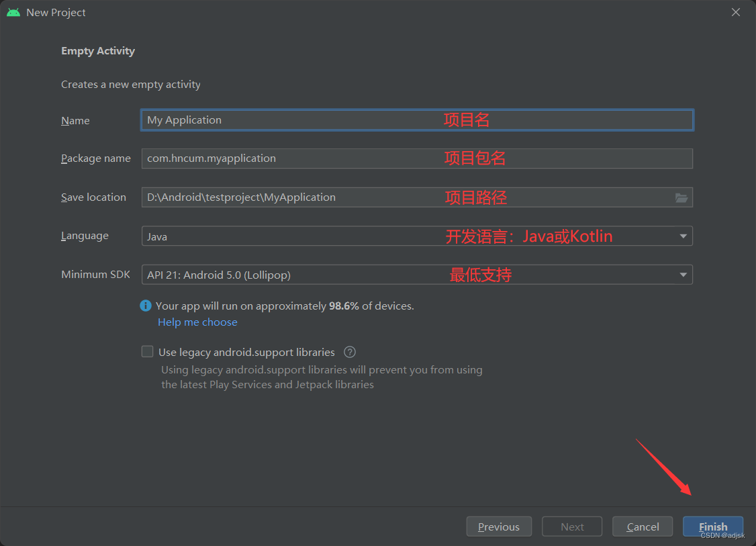Click the New Project window title

pyautogui.click(x=56, y=13)
